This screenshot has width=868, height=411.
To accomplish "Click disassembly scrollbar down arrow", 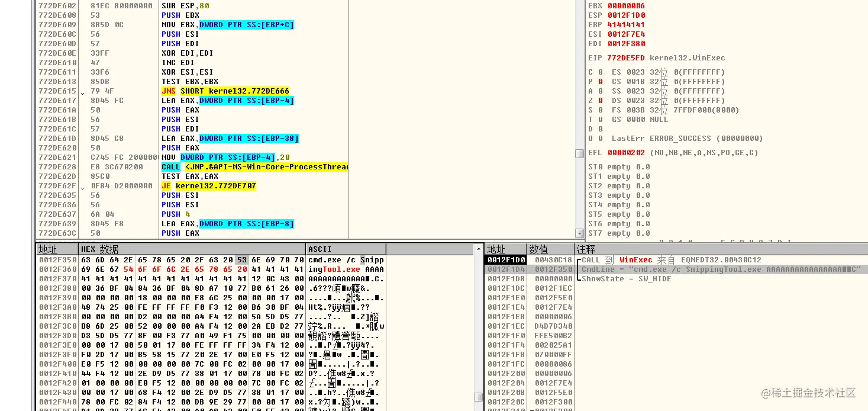I will click(580, 234).
